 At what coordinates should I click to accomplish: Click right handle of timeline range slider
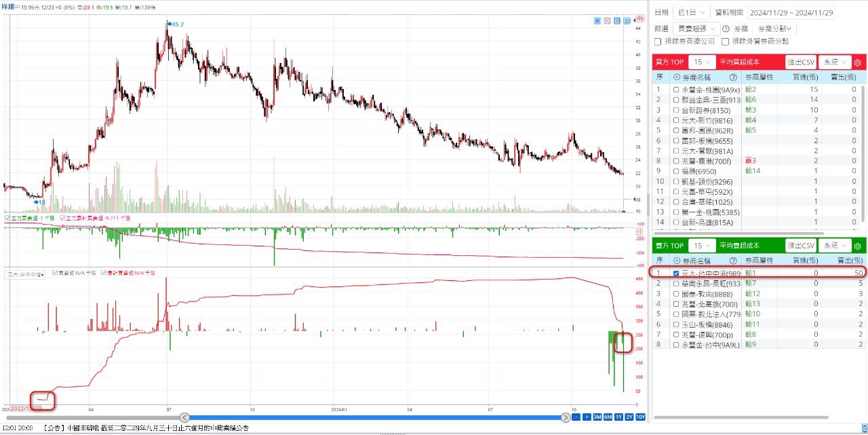[x=566, y=417]
